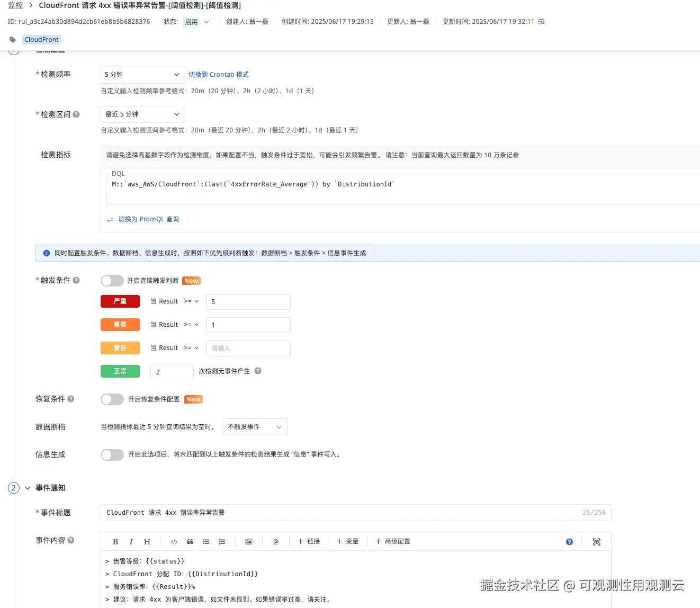The height and width of the screenshot is (608, 700).
Task: Open the 检测区间 dropdown showing 最近 5 分钟
Action: pyautogui.click(x=143, y=114)
